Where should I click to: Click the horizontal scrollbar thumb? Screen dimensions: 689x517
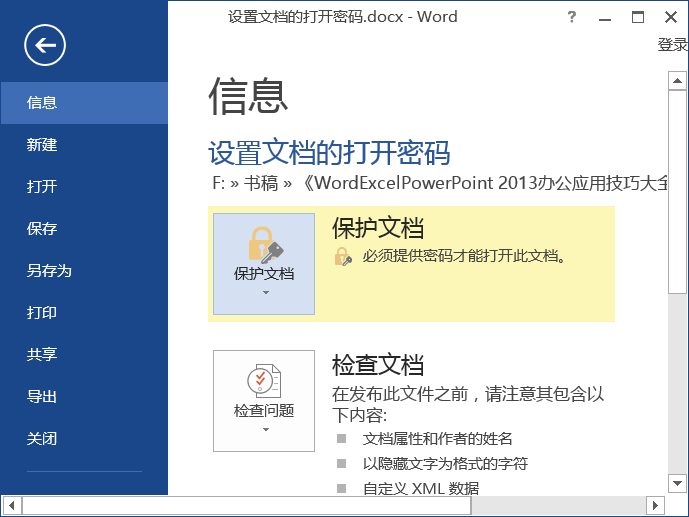coord(247,506)
